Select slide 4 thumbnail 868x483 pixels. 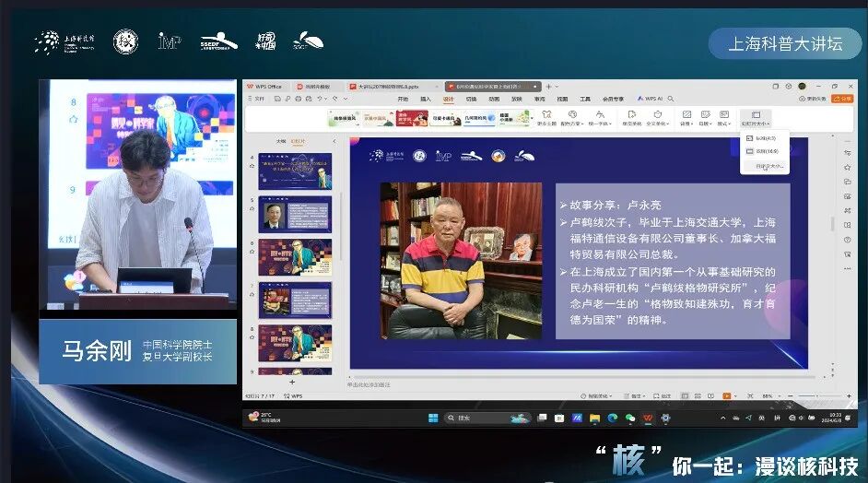pos(295,171)
